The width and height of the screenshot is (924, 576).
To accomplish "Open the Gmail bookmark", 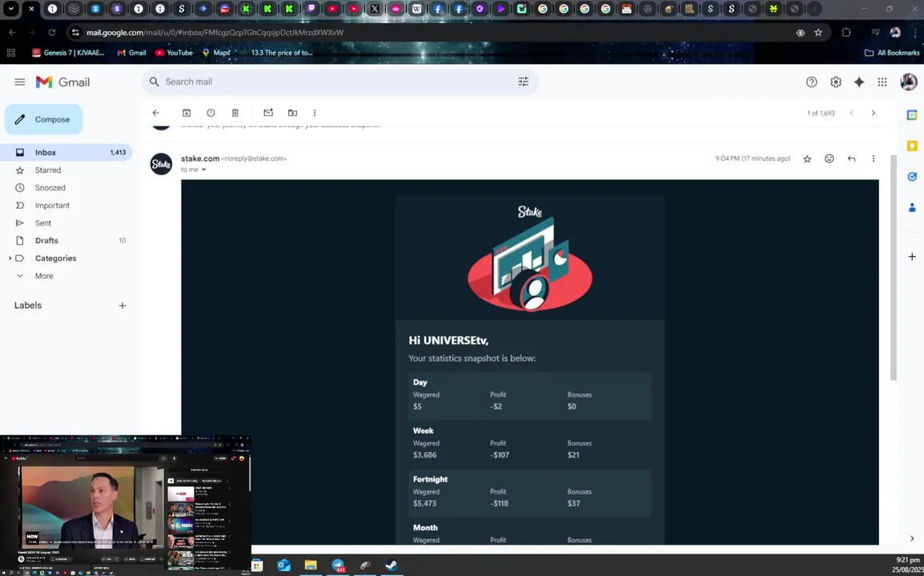I will (131, 53).
